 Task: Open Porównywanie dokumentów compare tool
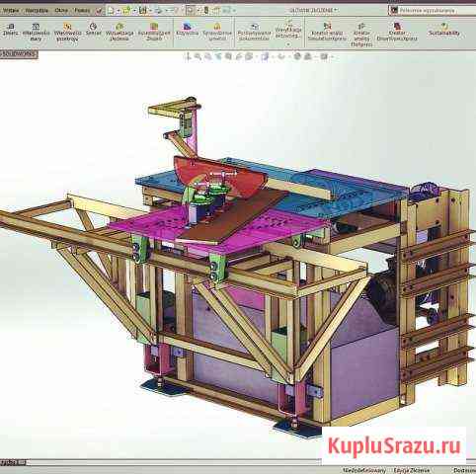pos(254,32)
